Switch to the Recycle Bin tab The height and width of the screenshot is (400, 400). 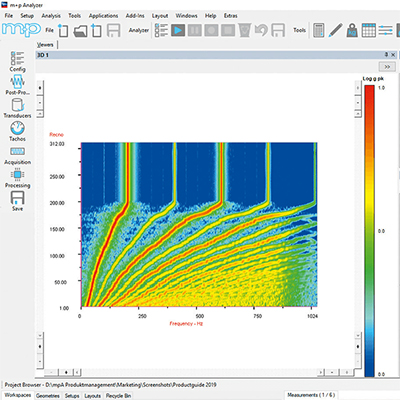coord(118,396)
